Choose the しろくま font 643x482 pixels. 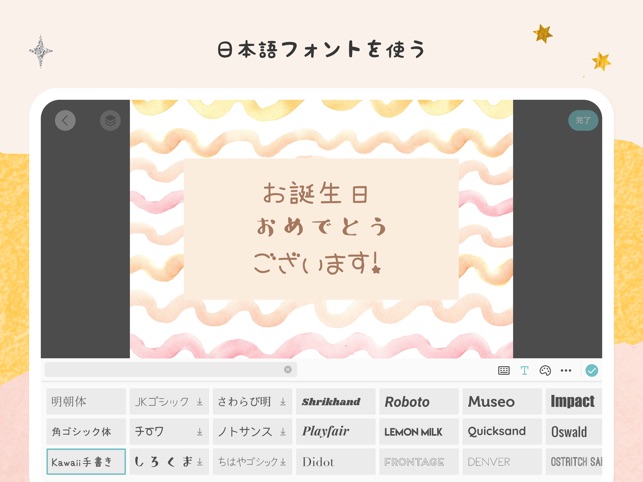coord(169,461)
